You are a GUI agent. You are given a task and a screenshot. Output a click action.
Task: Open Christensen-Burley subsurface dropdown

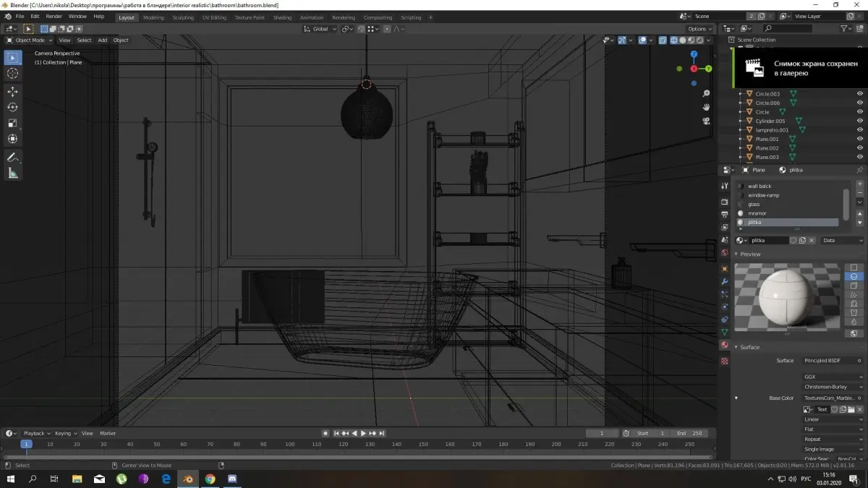click(833, 387)
